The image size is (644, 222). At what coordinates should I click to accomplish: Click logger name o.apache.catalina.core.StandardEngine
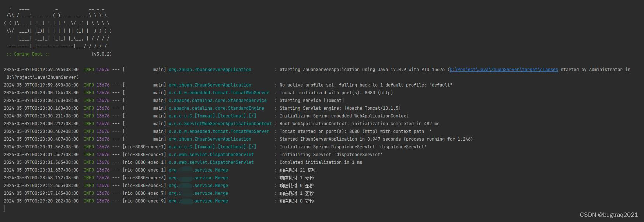(x=216, y=108)
